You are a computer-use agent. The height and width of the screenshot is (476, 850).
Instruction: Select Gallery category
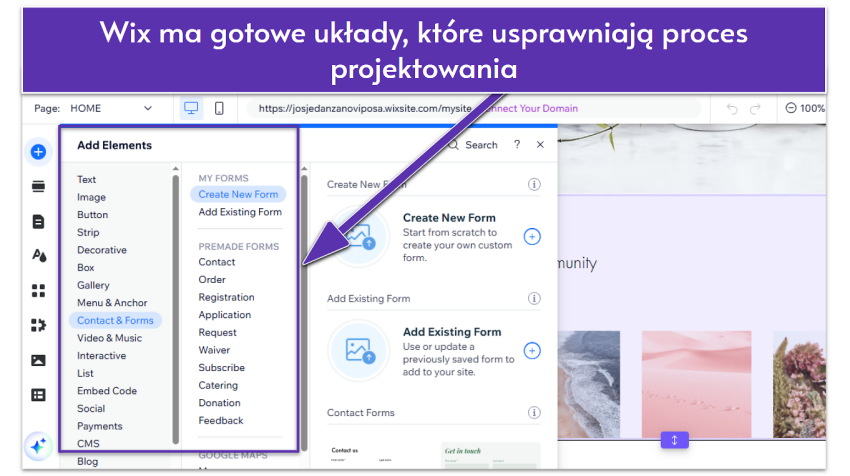93,285
